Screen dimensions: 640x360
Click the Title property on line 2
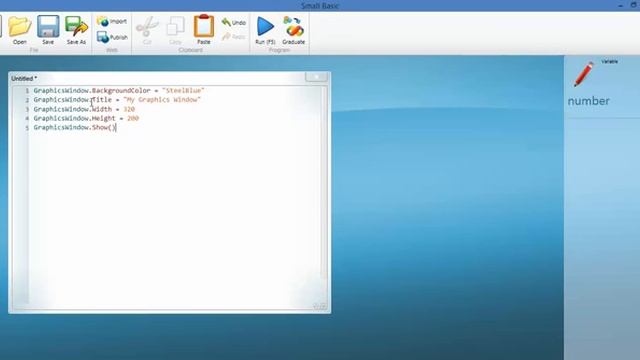point(102,100)
